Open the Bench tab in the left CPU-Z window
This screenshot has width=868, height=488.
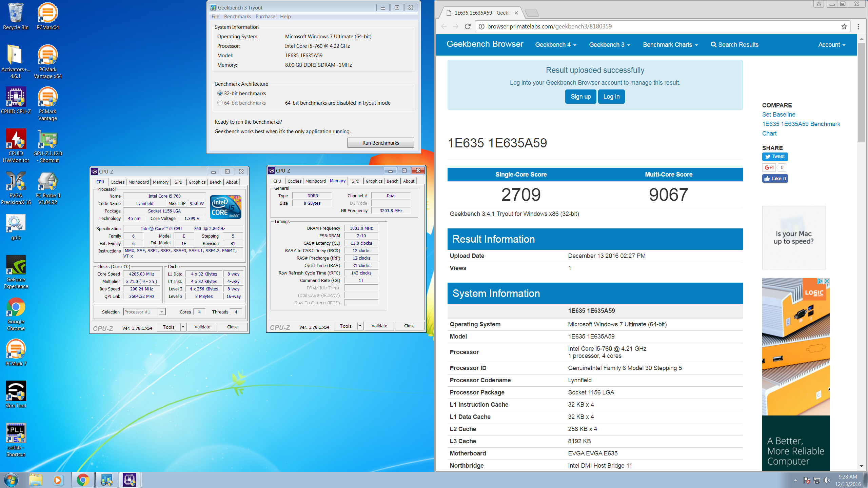(x=215, y=182)
